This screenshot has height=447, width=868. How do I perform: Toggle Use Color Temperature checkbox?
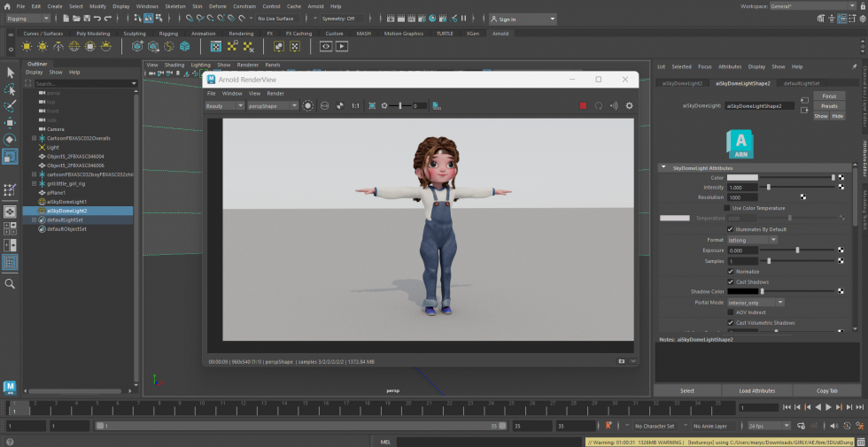coord(727,208)
